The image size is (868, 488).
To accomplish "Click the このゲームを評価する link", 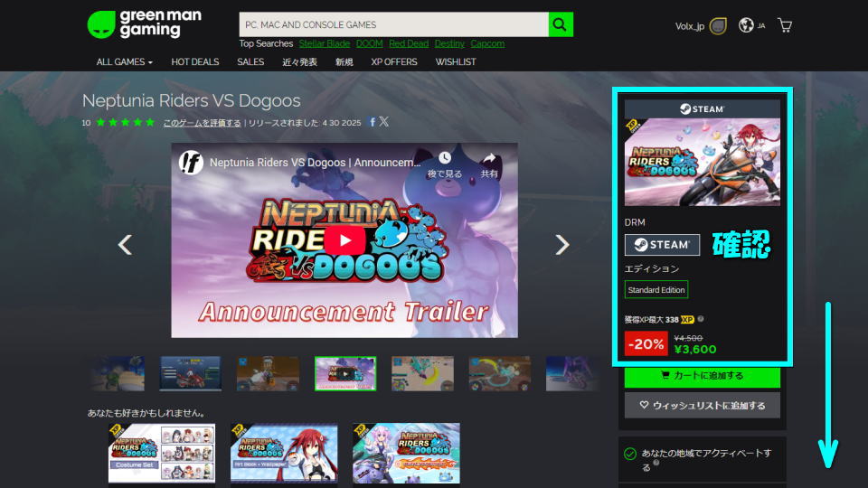I will point(202,123).
